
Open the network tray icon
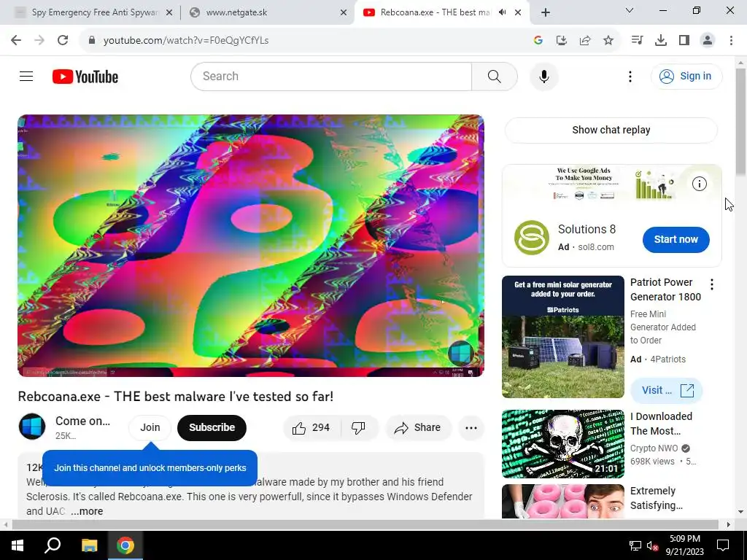click(635, 545)
